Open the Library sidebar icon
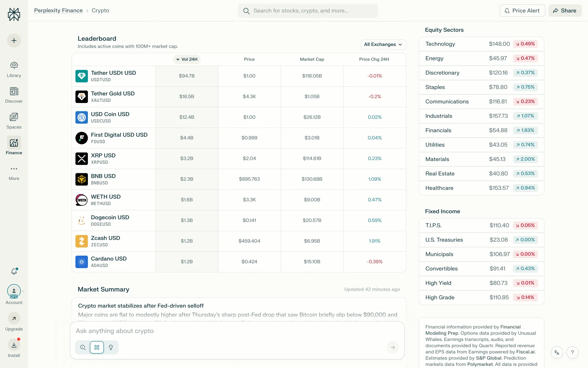This screenshot has height=368, width=588. [14, 66]
